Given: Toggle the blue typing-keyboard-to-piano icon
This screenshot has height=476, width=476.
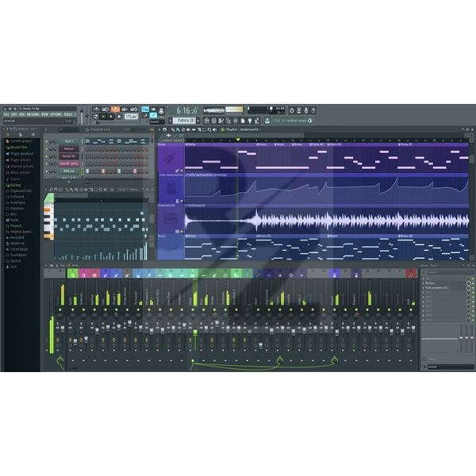Looking at the screenshot, I should coord(145,109).
